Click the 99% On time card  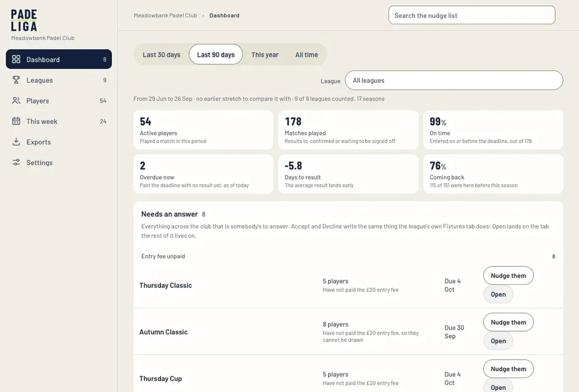493,130
